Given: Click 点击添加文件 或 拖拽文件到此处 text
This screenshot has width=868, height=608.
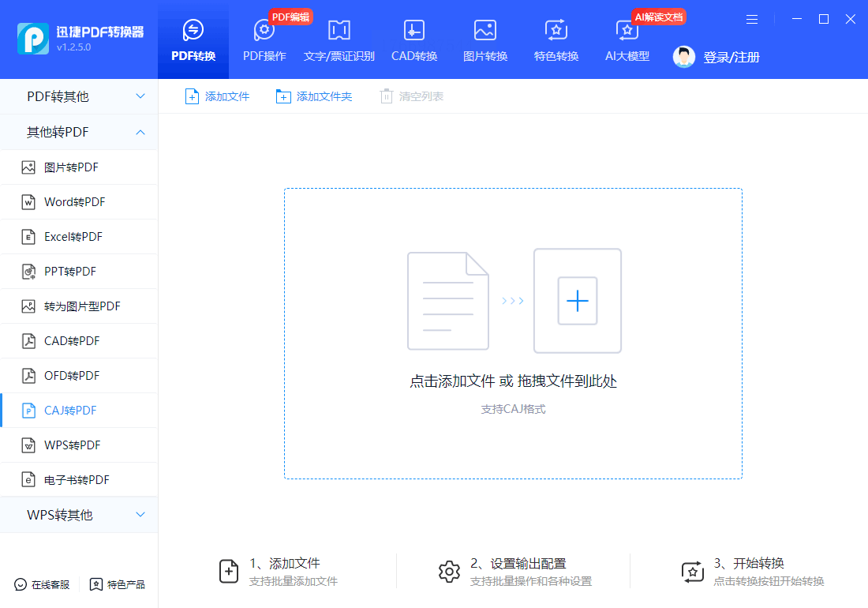Looking at the screenshot, I should click(x=513, y=381).
